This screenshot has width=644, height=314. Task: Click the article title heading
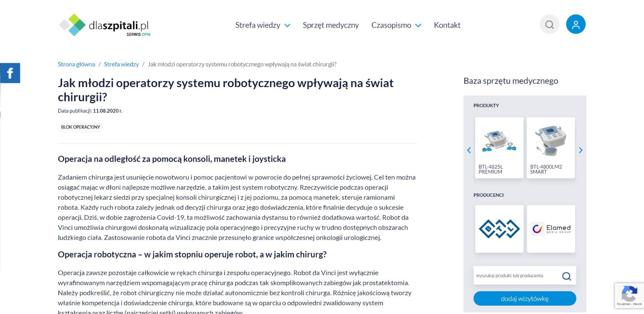tap(226, 90)
